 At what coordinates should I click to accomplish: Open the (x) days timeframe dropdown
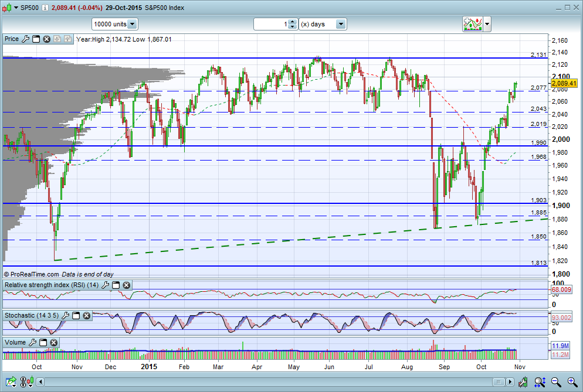[x=341, y=24]
